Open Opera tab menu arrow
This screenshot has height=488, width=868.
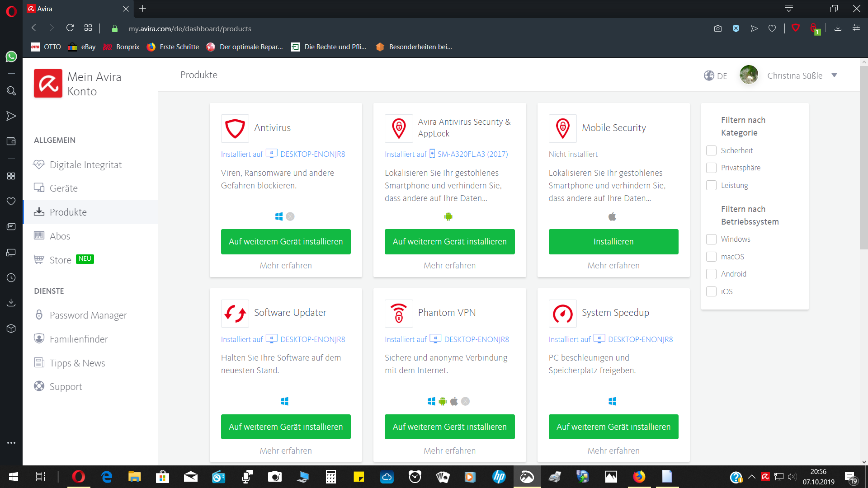click(x=789, y=9)
